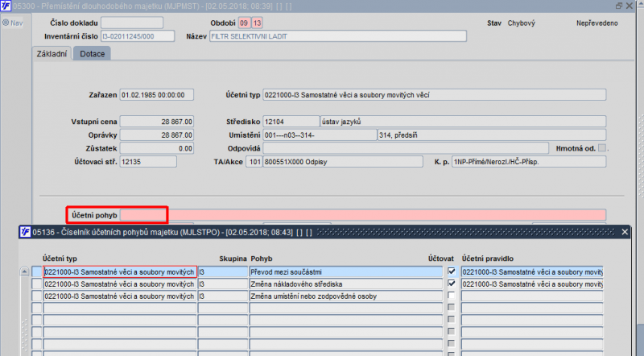
Task: Click the TA/Akce field 800551X000 Odpisy
Action: pyautogui.click(x=343, y=162)
